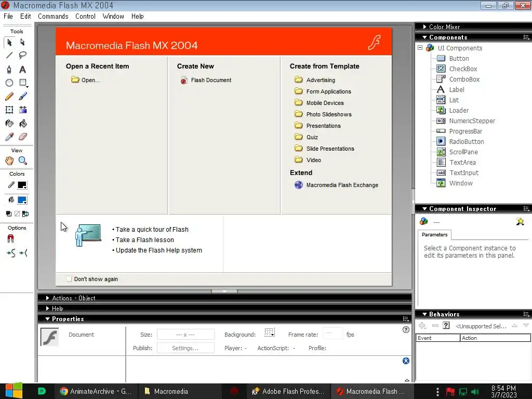Select the Pen tool
The height and width of the screenshot is (399, 532).
[x=9, y=69]
